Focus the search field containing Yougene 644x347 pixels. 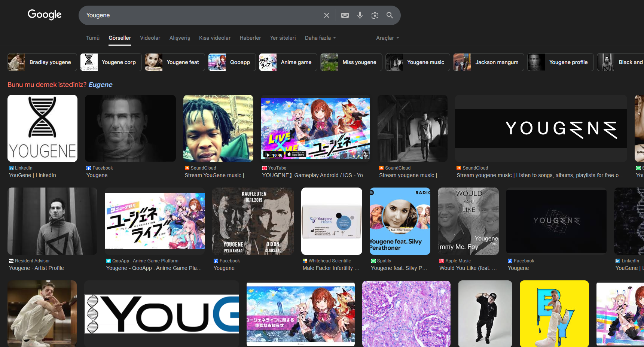point(202,15)
